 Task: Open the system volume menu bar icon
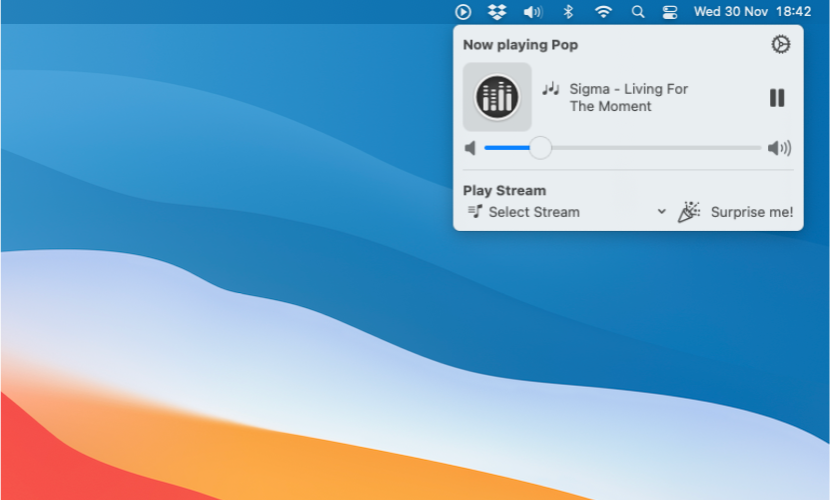pos(533,12)
